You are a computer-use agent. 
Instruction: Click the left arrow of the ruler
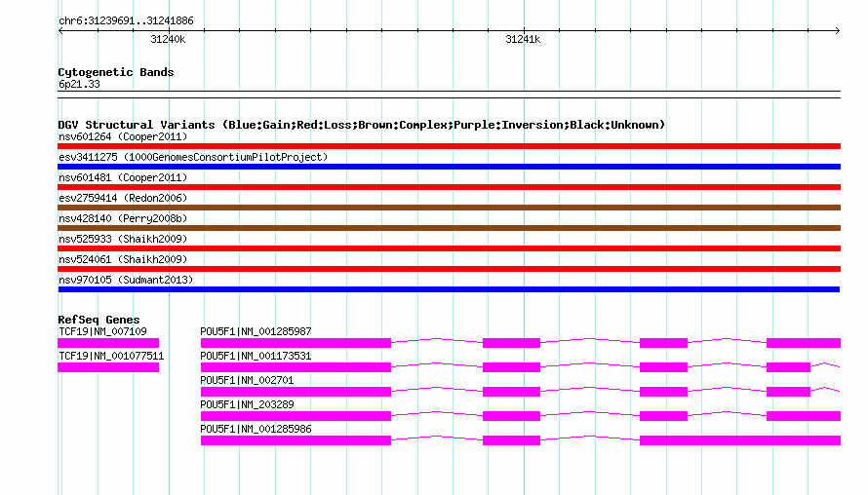click(60, 31)
